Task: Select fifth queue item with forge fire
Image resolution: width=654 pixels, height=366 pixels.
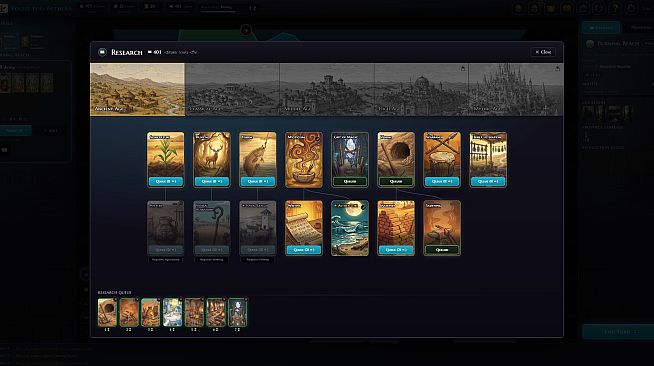Action: 194,312
